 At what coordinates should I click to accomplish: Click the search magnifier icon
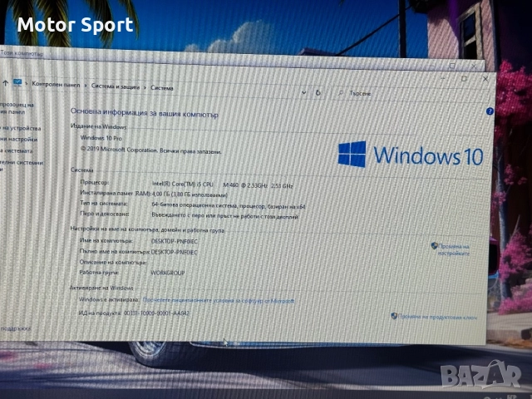tap(341, 92)
